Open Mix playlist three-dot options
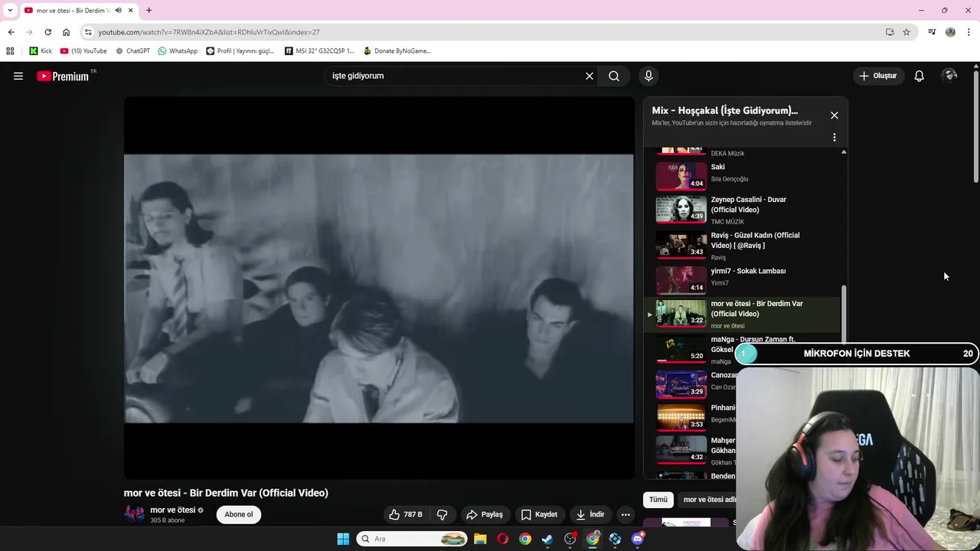Viewport: 980px width, 551px height. click(835, 138)
